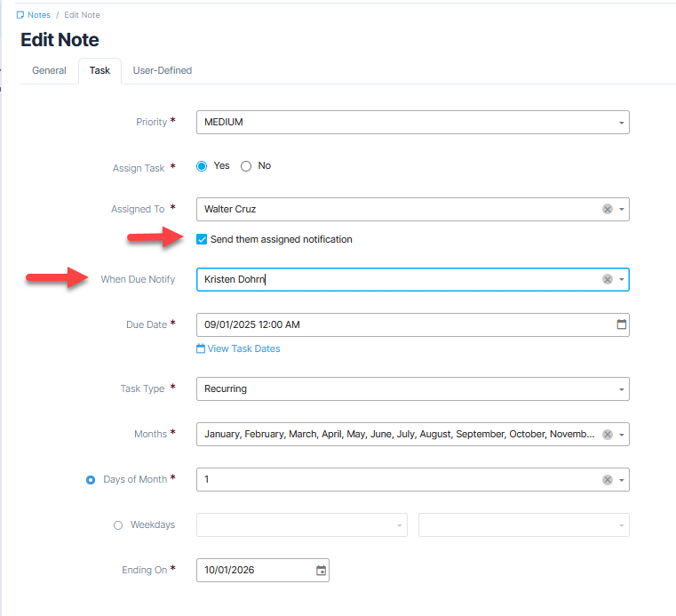
Task: Expand the Months dropdown arrow
Action: pos(622,435)
